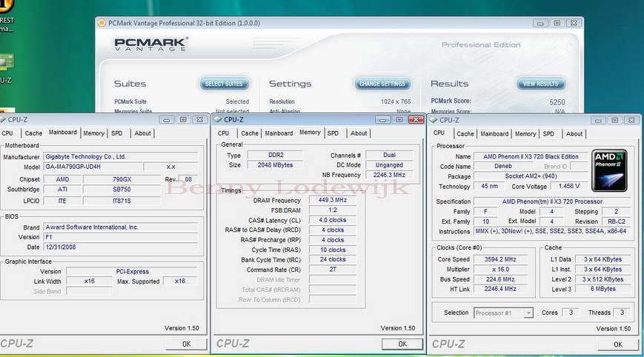Image resolution: width=644 pixels, height=357 pixels.
Task: Click OK in the right CPU-Z window
Action: [x=618, y=344]
